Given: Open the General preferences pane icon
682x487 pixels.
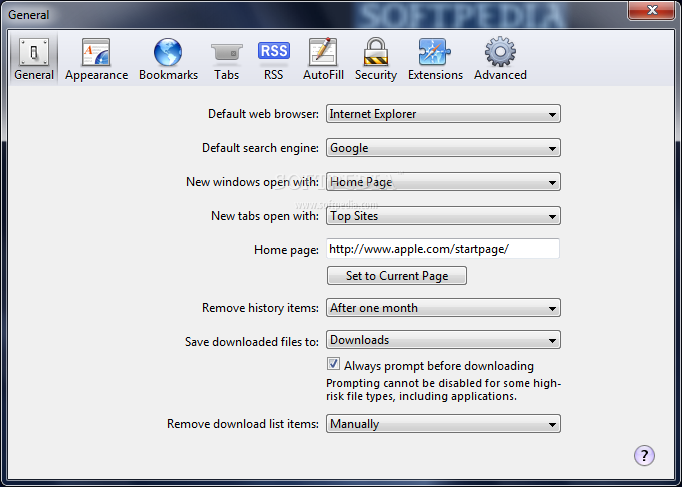Looking at the screenshot, I should tap(34, 52).
